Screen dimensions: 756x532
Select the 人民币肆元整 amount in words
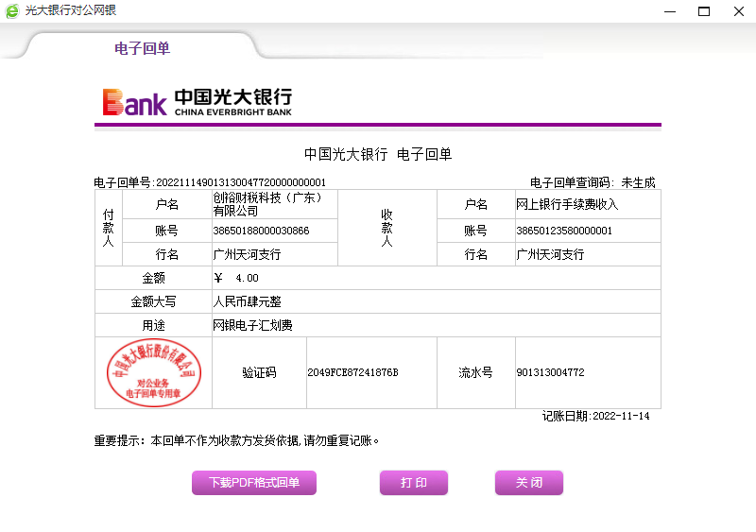[x=248, y=301]
